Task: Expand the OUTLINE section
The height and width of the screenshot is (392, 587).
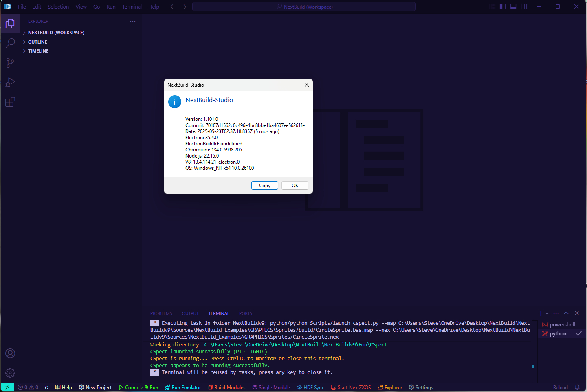Action: 37,42
